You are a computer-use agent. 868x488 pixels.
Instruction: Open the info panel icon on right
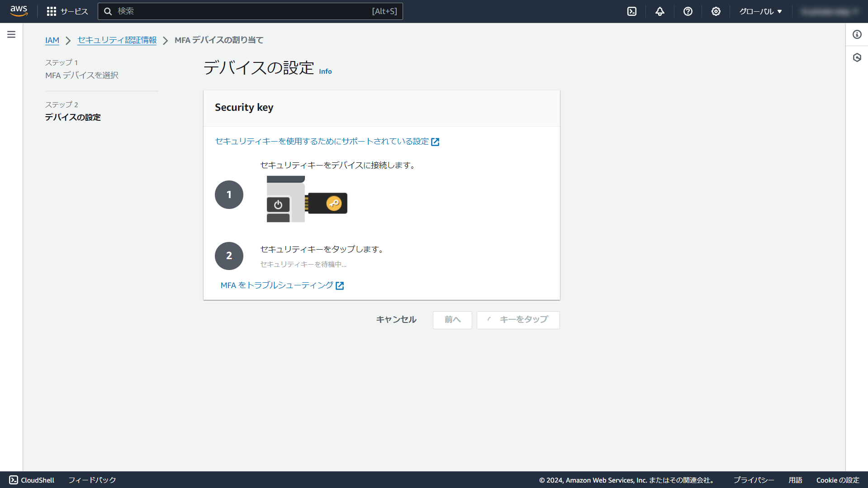coord(857,34)
